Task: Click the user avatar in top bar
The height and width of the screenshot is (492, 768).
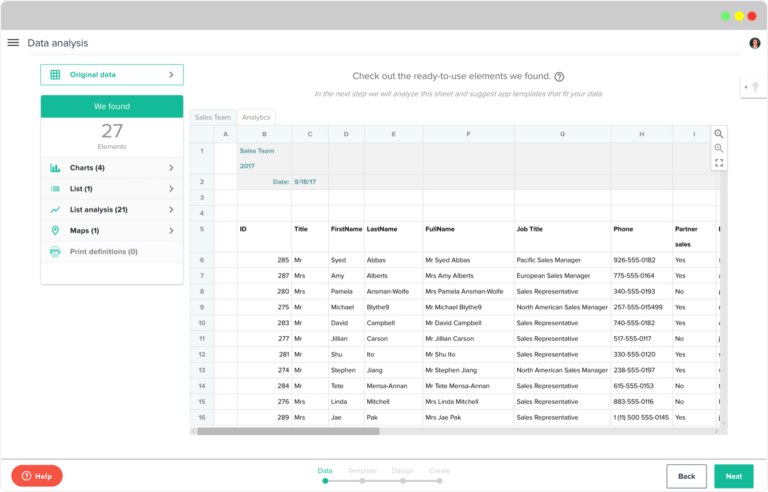Action: click(754, 43)
